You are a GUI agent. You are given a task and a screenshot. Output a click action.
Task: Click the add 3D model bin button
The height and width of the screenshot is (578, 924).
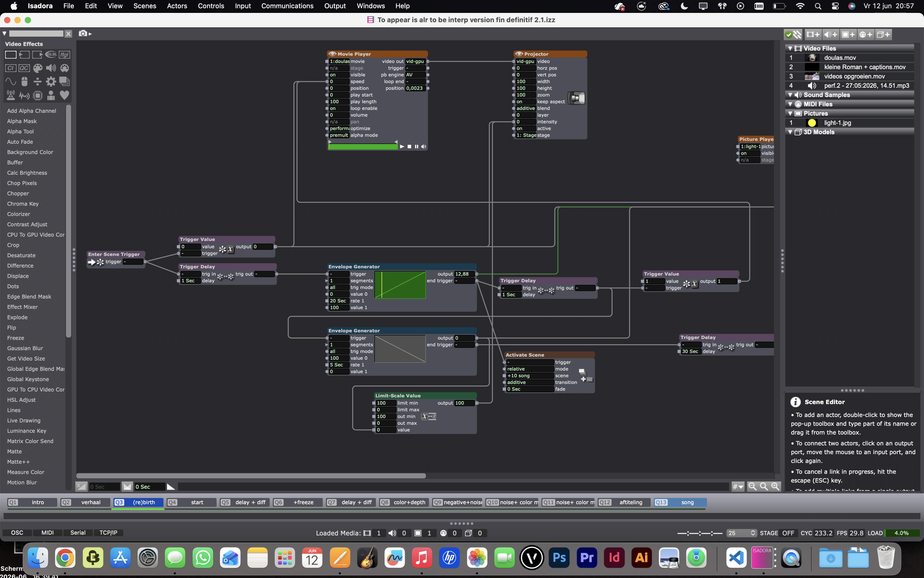(x=883, y=34)
